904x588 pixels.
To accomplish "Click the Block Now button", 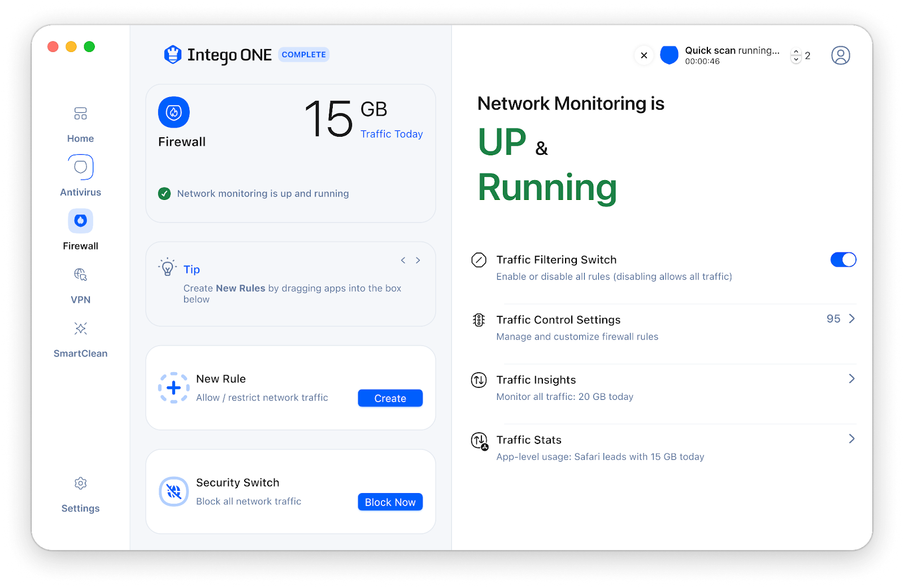I will (390, 502).
